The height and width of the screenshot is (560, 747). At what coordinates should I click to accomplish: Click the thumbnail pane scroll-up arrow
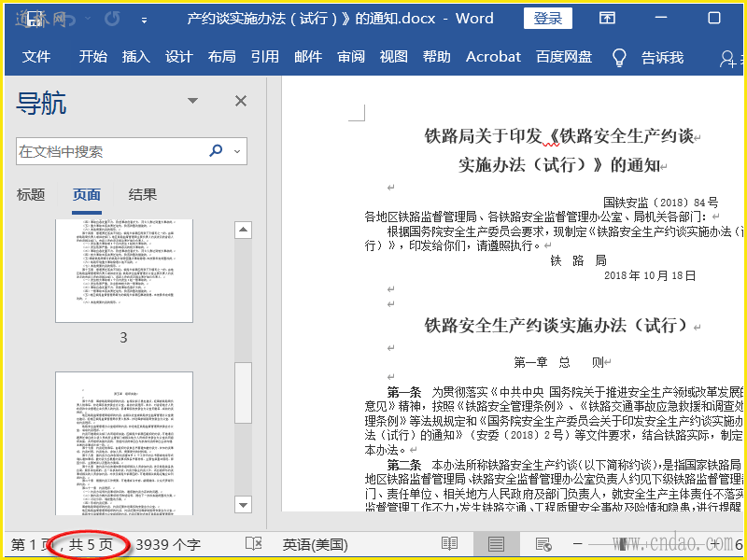243,230
